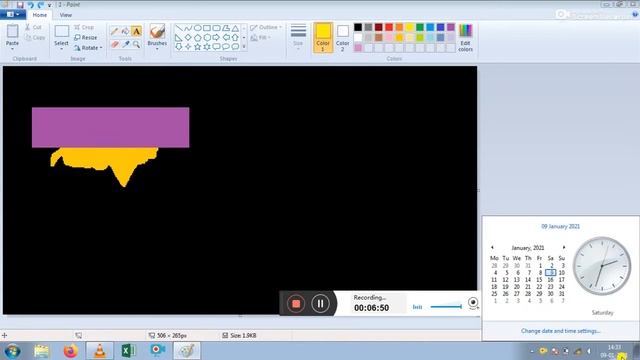Open the shape Fill dropdown
640x360 pixels.
pyautogui.click(x=261, y=38)
